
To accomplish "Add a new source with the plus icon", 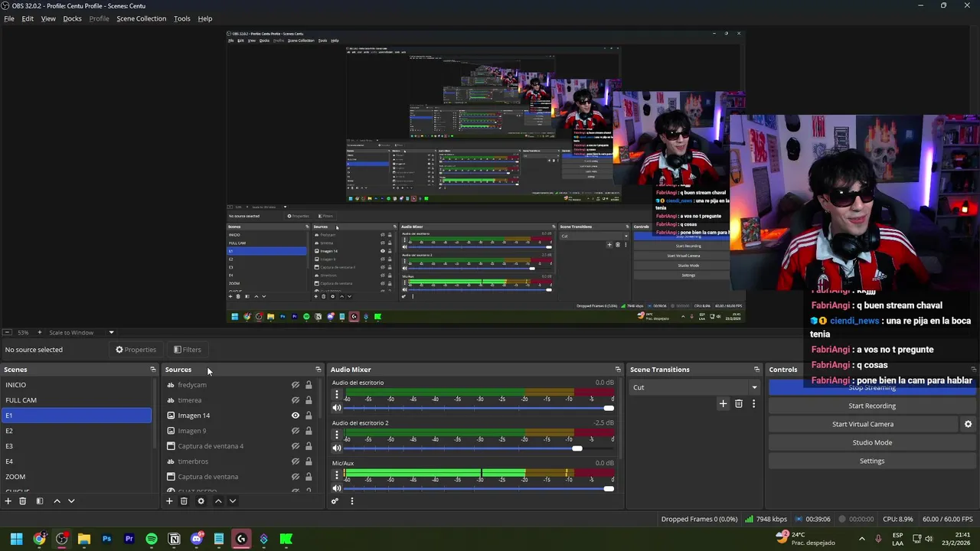I will pos(169,501).
